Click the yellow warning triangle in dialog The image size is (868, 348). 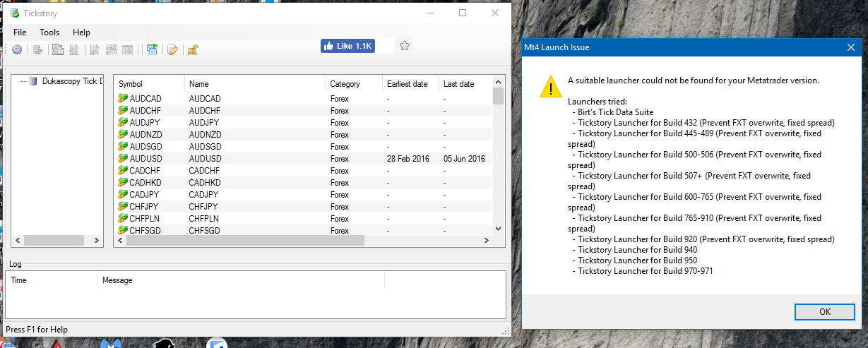click(550, 85)
